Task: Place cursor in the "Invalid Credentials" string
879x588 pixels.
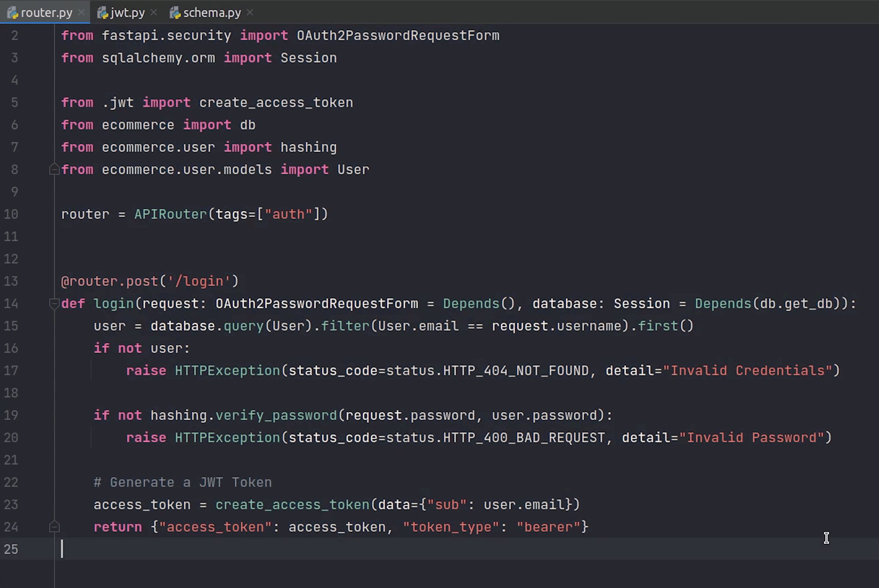Action: [751, 370]
